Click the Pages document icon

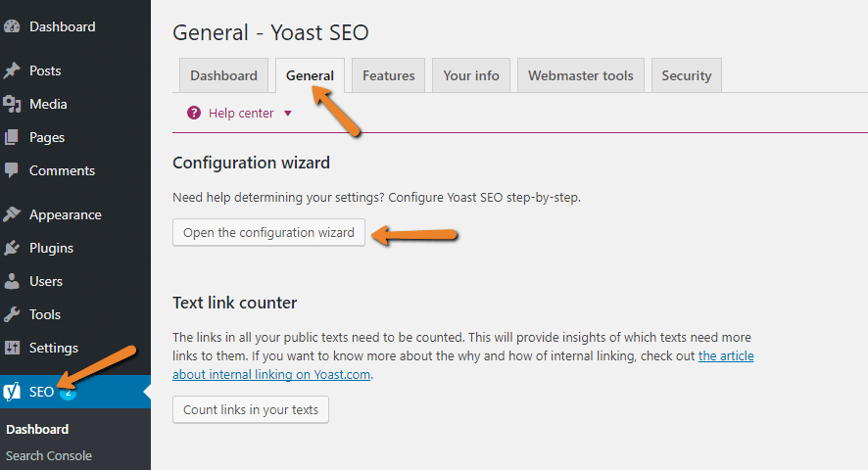click(11, 137)
